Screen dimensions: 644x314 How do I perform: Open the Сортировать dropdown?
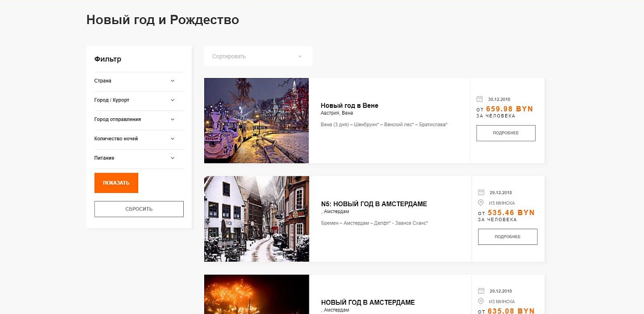(258, 56)
